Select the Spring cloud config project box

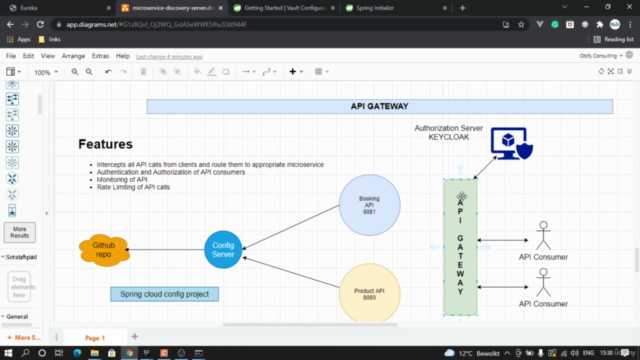pos(164,294)
